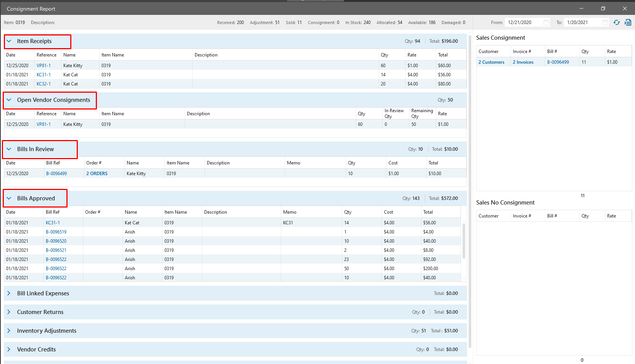Open reference KC32-1 in Item Receipts

point(44,84)
